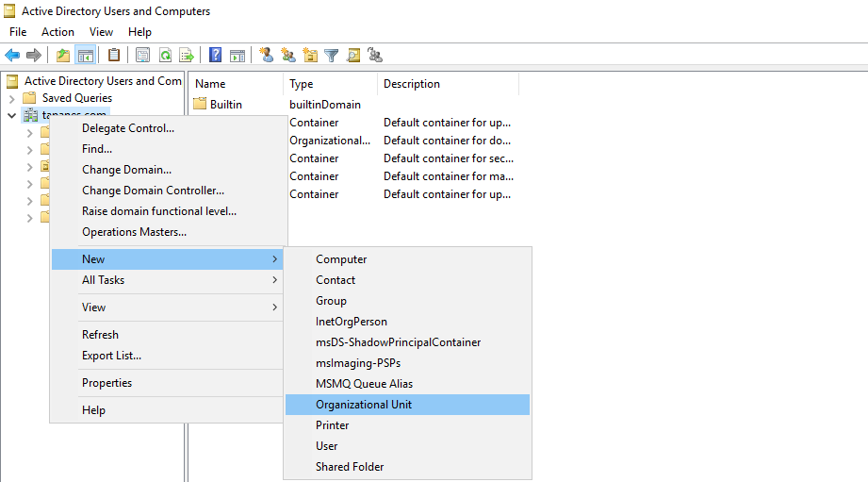Open Help via the blue question mark icon
Viewport: 868px width, 482px height.
[216, 56]
